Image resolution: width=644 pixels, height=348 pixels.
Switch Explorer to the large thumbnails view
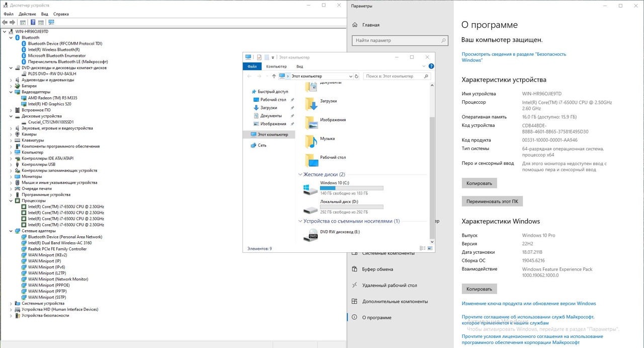point(430,248)
